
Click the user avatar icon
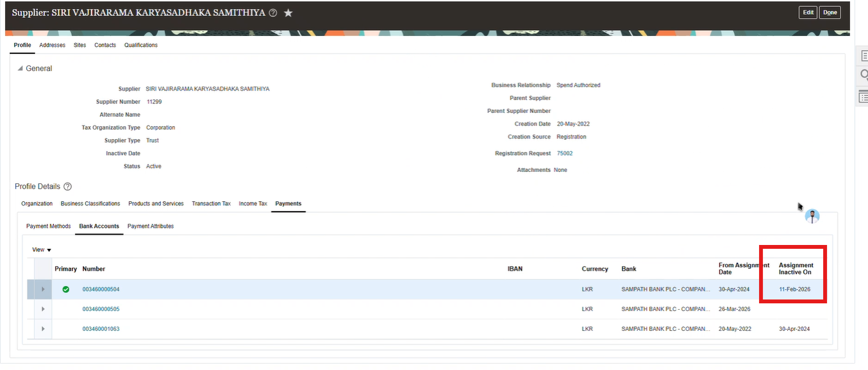[x=812, y=217]
